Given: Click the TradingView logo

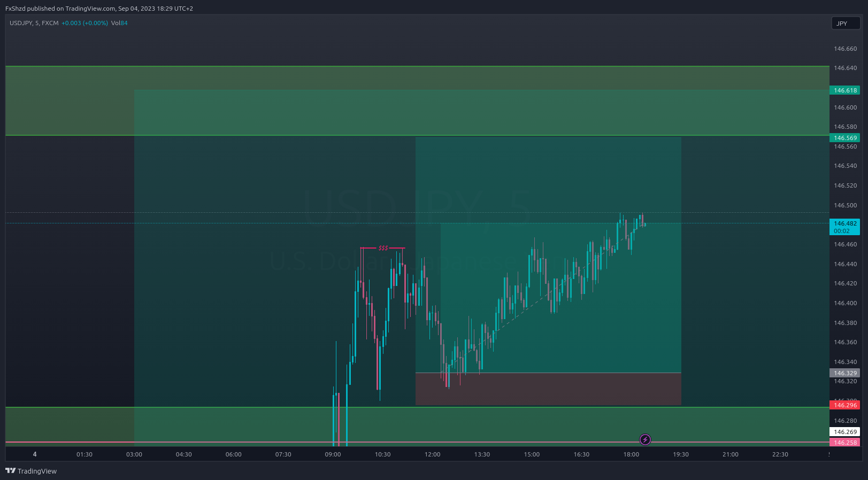Looking at the screenshot, I should point(31,471).
